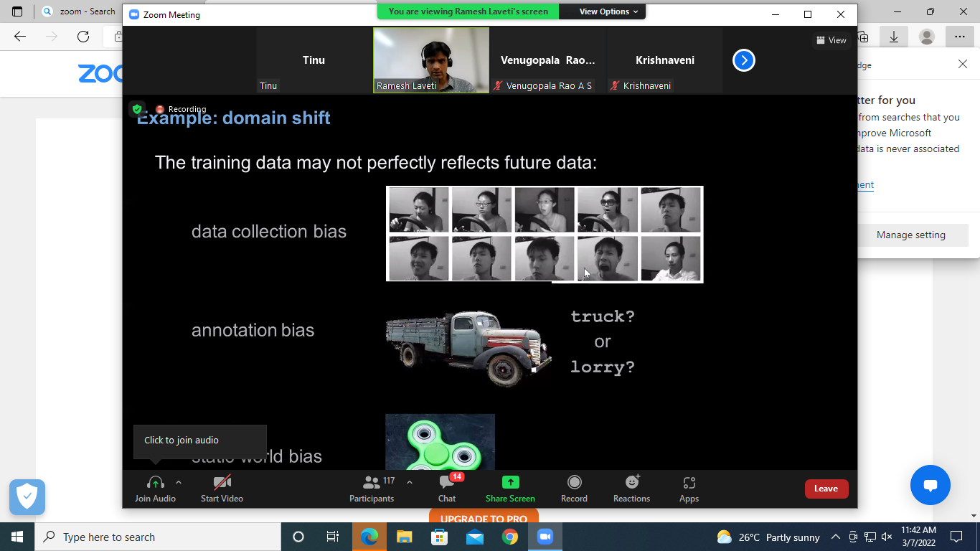Click the partially visible link in popup
This screenshot has height=551, width=980.
866,184
